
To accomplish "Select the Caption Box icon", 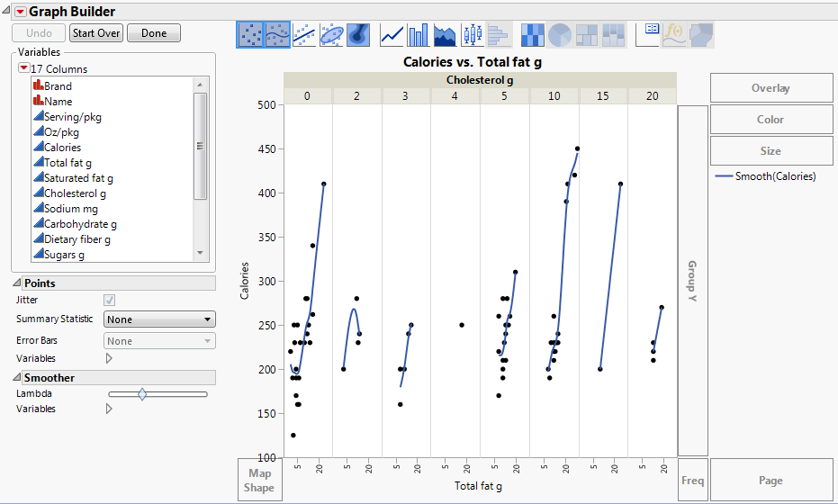I will click(647, 35).
